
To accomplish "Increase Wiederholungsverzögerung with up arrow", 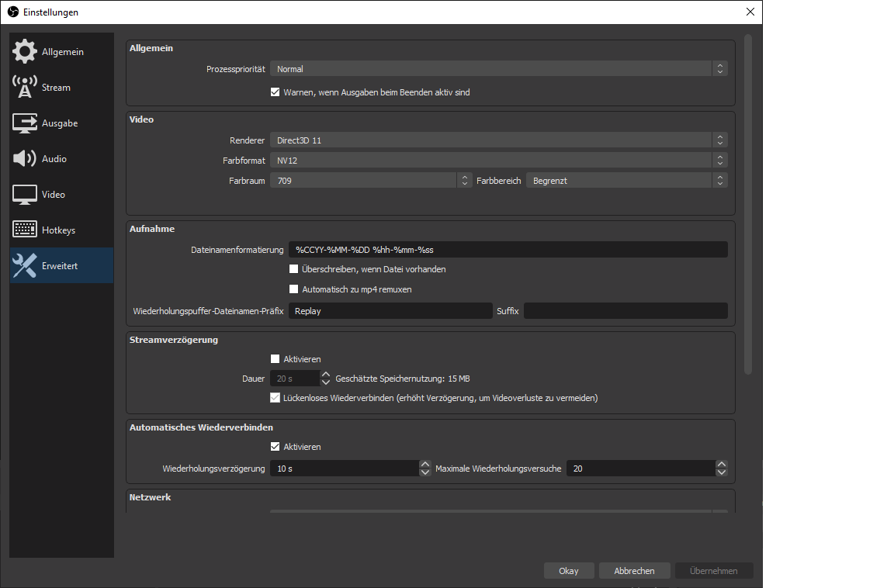I will [x=424, y=465].
